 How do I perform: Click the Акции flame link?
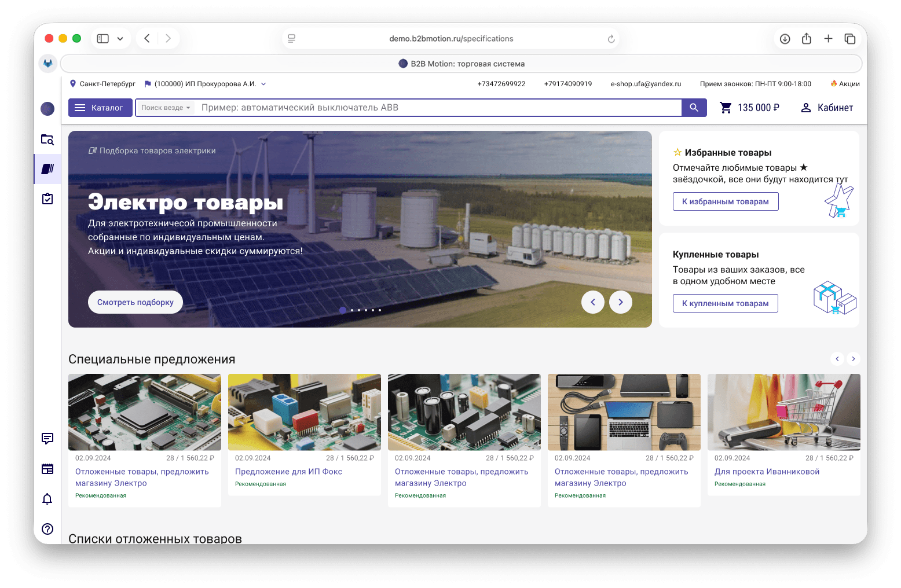point(845,84)
